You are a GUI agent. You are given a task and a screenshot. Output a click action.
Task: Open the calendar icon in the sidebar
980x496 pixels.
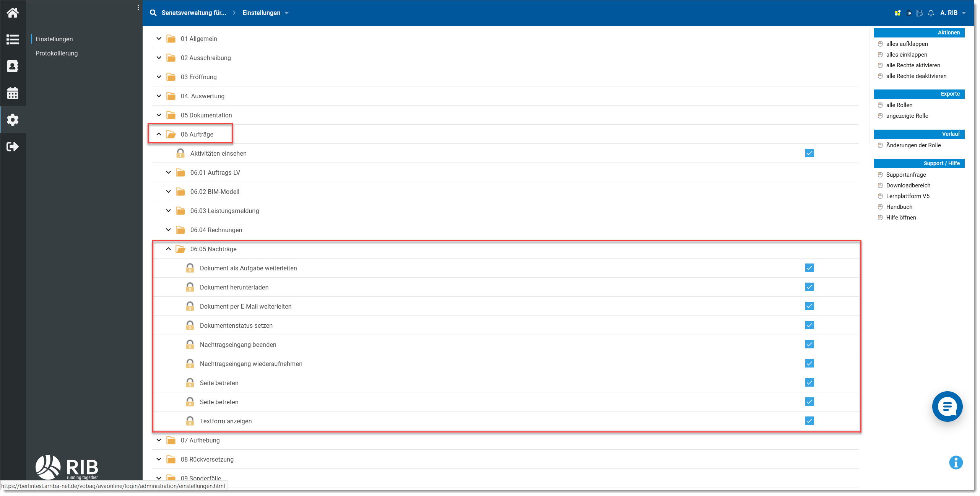[13, 93]
